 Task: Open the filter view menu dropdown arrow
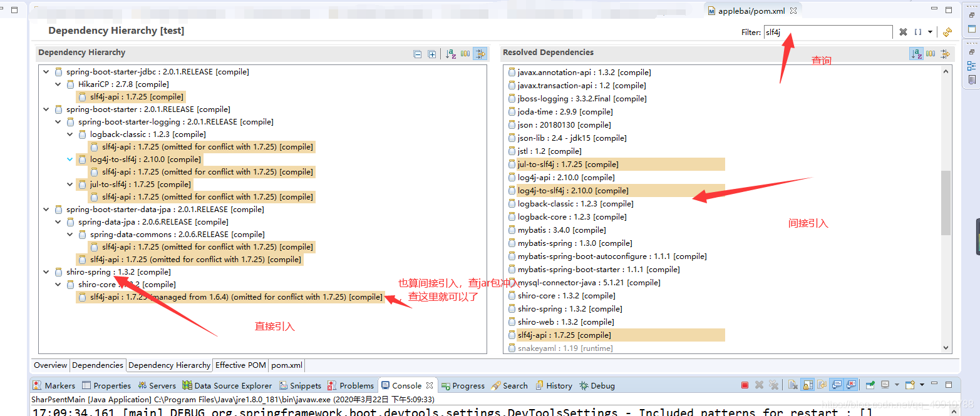[930, 32]
